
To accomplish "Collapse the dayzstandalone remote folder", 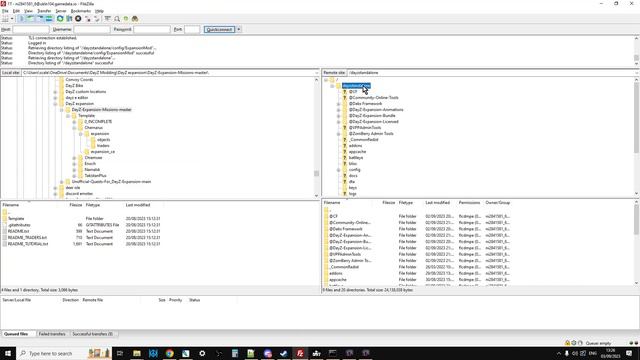I will click(332, 86).
